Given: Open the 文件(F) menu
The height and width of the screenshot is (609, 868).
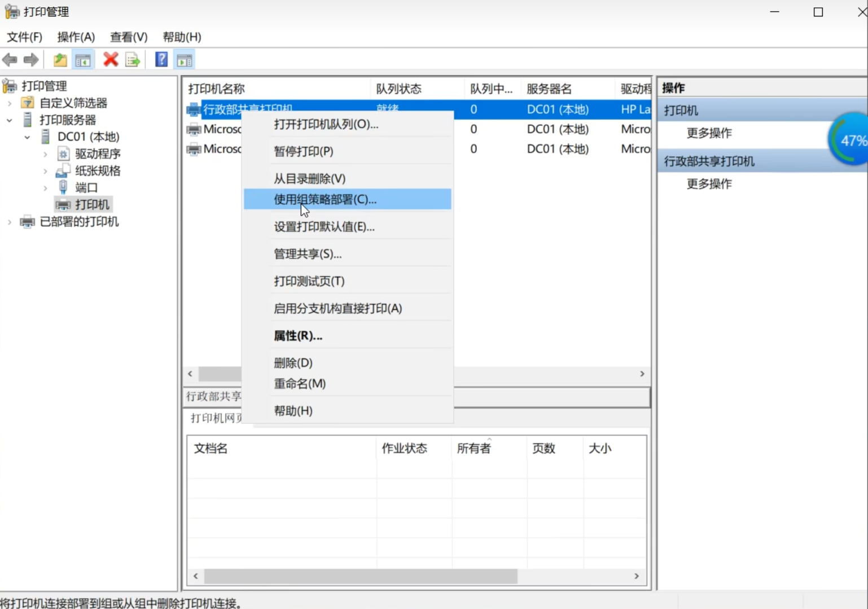Looking at the screenshot, I should (x=24, y=37).
